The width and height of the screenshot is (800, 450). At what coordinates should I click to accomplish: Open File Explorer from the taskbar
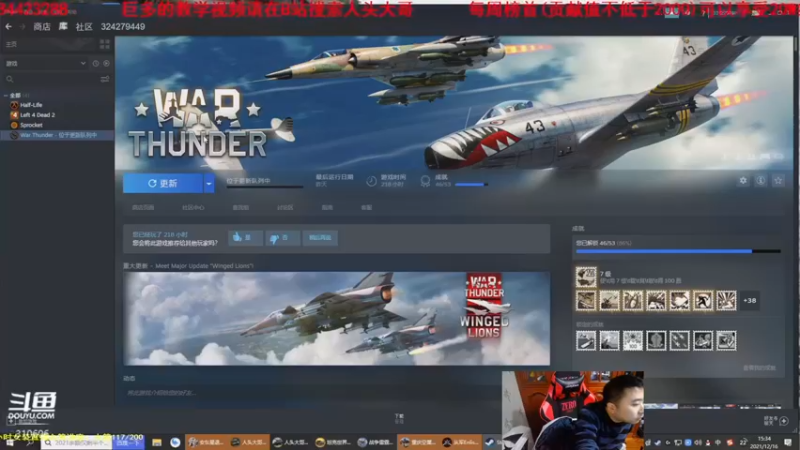[x=157, y=442]
